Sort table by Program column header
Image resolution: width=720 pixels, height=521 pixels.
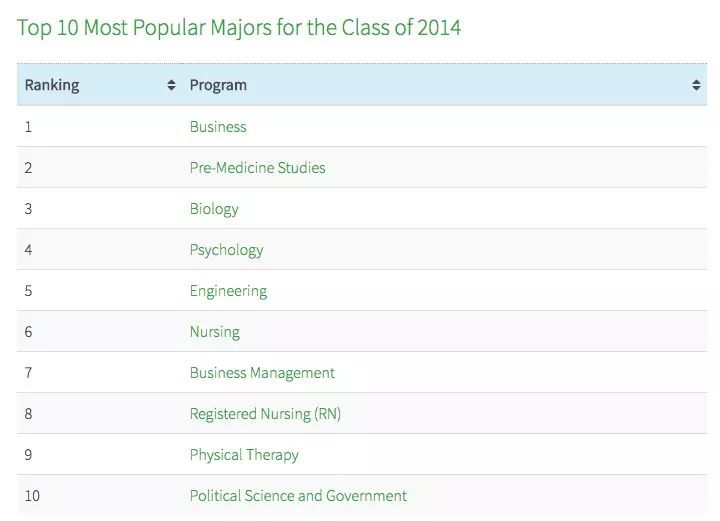click(218, 86)
